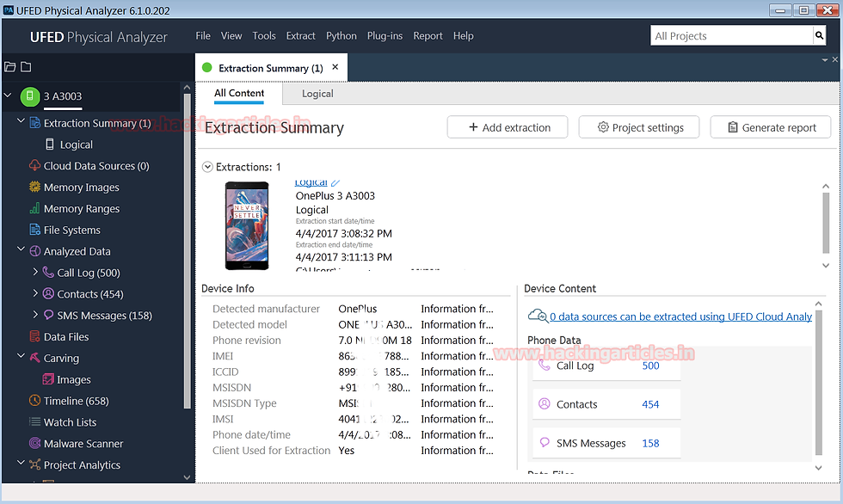This screenshot has height=504, width=843.
Task: Click the Call Log phone icon in tree
Action: [48, 273]
